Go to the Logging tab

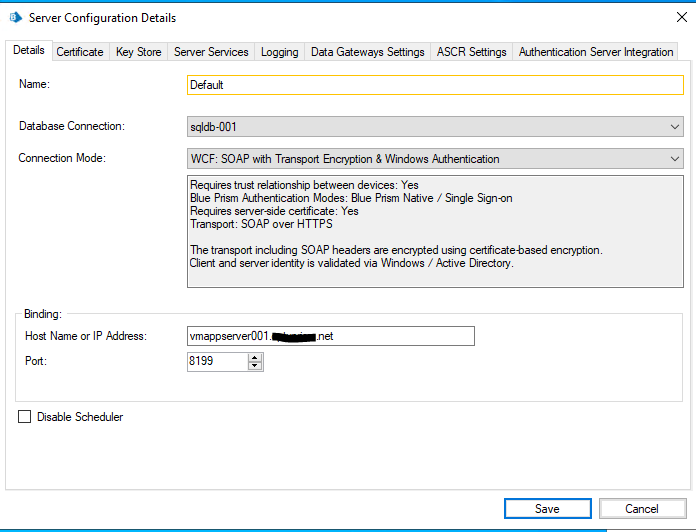tap(280, 52)
